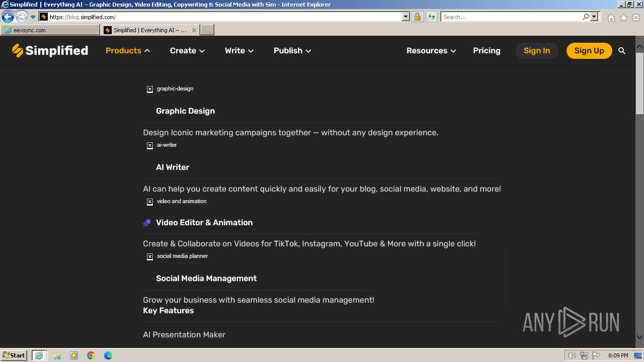Click the taskbar clock showing 8:09 PM
Screen dimensions: 644x362
pos(618,355)
